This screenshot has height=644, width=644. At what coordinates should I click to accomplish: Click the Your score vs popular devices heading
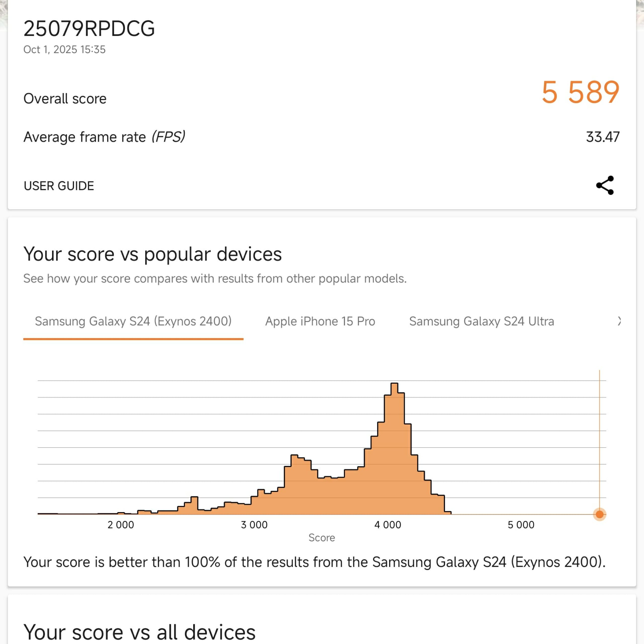coord(153,254)
